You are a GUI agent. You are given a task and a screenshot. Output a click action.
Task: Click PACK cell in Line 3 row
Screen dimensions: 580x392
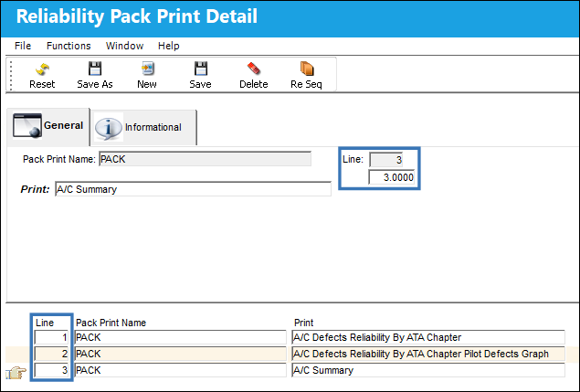click(x=181, y=370)
